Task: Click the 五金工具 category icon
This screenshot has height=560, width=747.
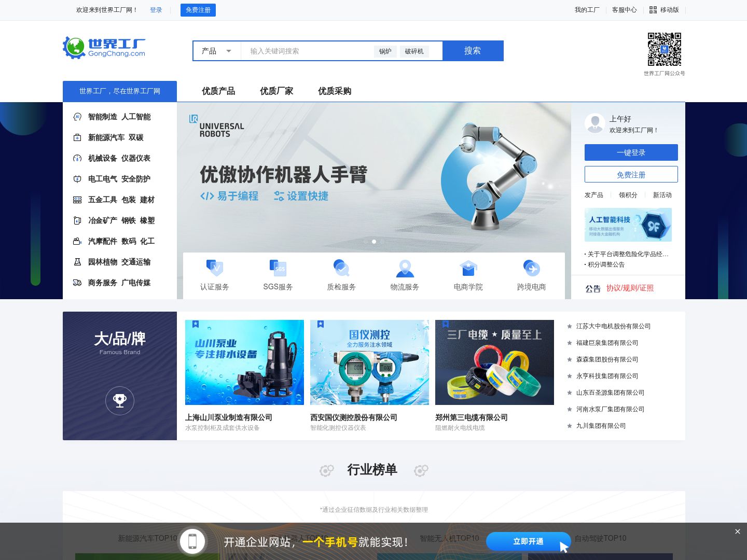Action: click(77, 200)
